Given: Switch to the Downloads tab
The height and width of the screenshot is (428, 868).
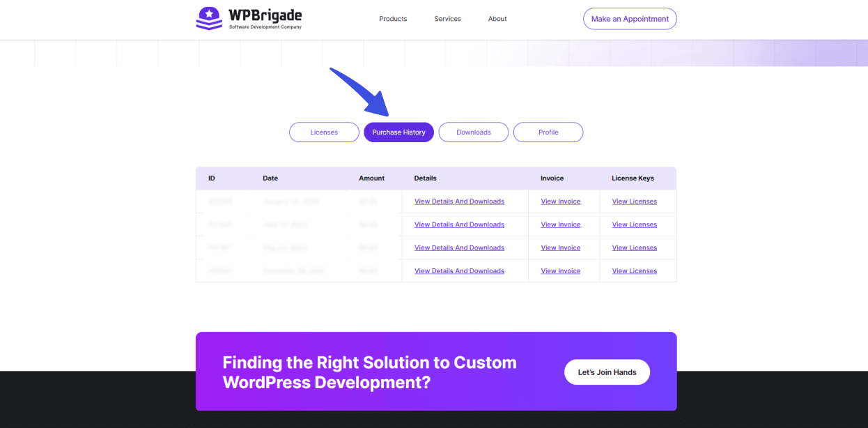Looking at the screenshot, I should pos(474,132).
